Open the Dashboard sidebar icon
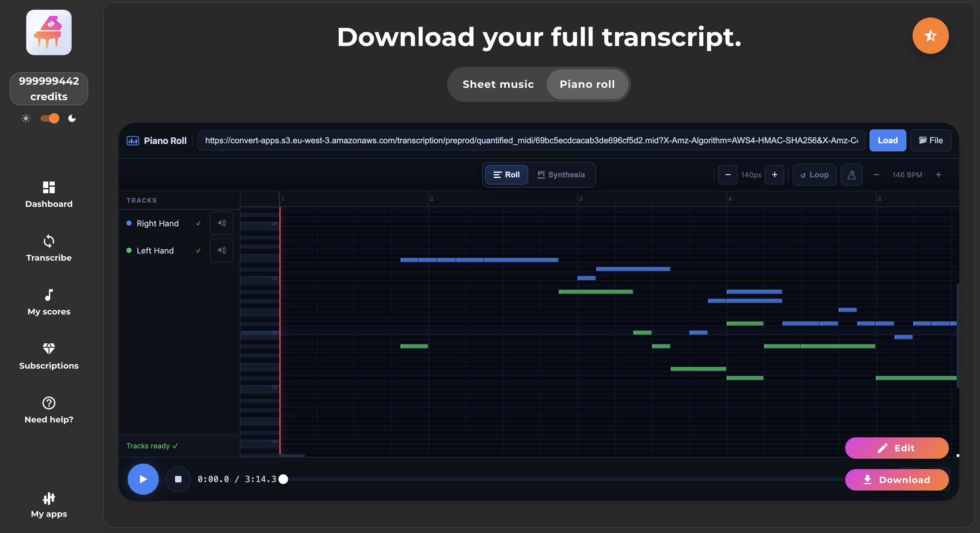The height and width of the screenshot is (533, 980). (49, 188)
